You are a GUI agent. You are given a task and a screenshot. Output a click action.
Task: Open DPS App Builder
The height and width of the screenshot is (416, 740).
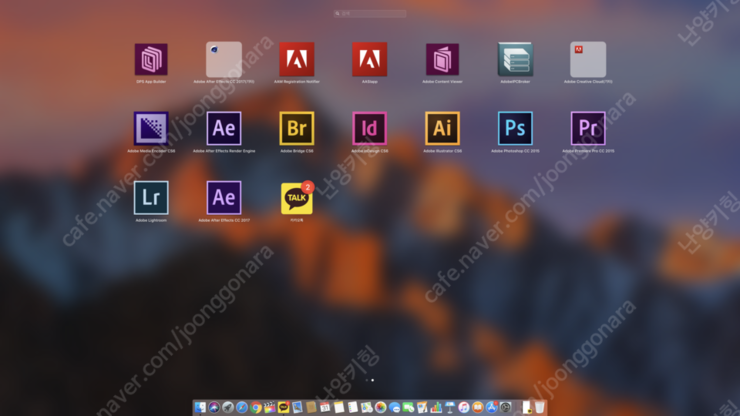click(x=151, y=60)
